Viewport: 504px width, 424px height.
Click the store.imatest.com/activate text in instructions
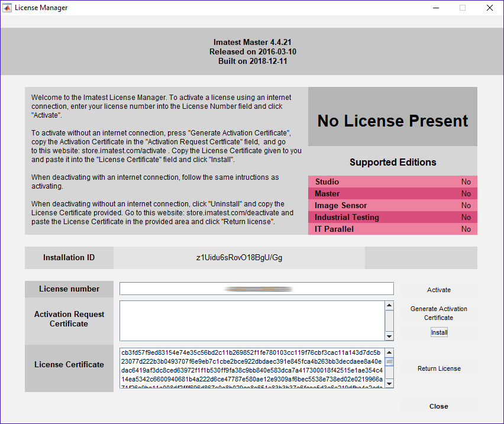pyautogui.click(x=124, y=151)
